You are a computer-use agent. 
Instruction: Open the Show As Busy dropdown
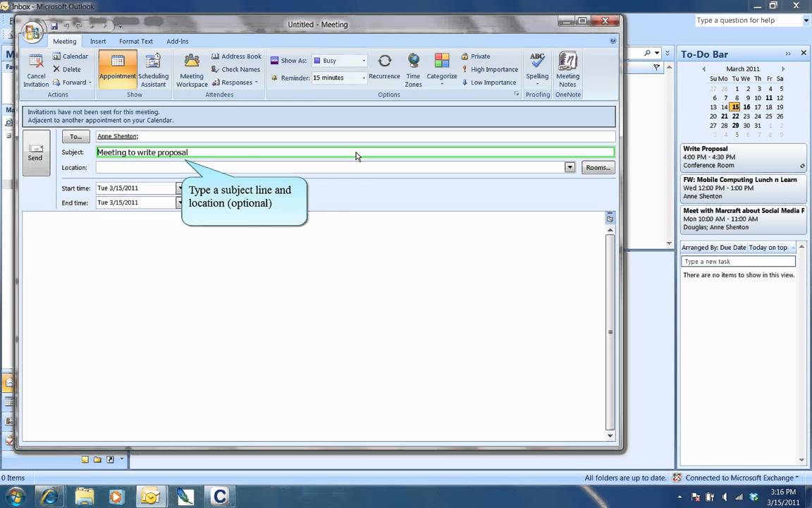[364, 61]
